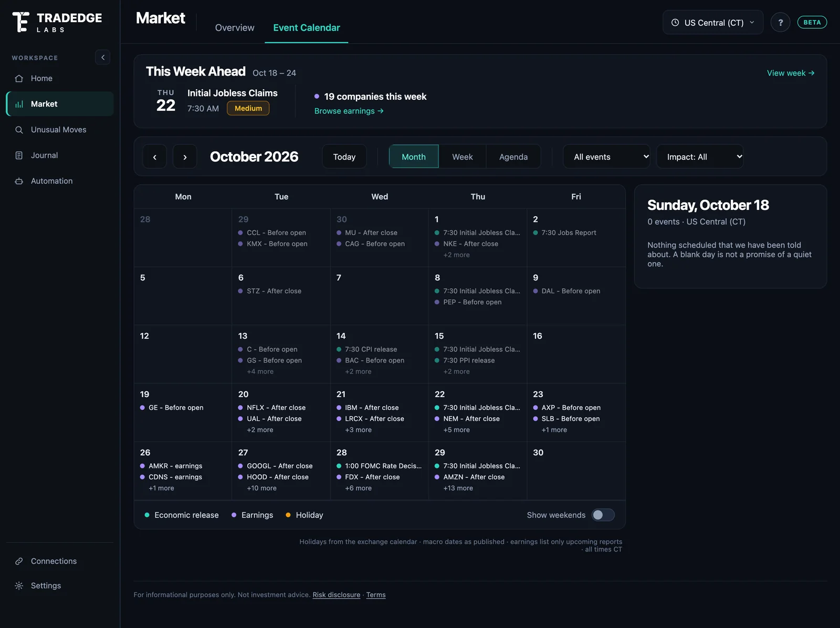The height and width of the screenshot is (628, 840).
Task: Select the 7:30 Jobs Report event
Action: [x=564, y=233]
